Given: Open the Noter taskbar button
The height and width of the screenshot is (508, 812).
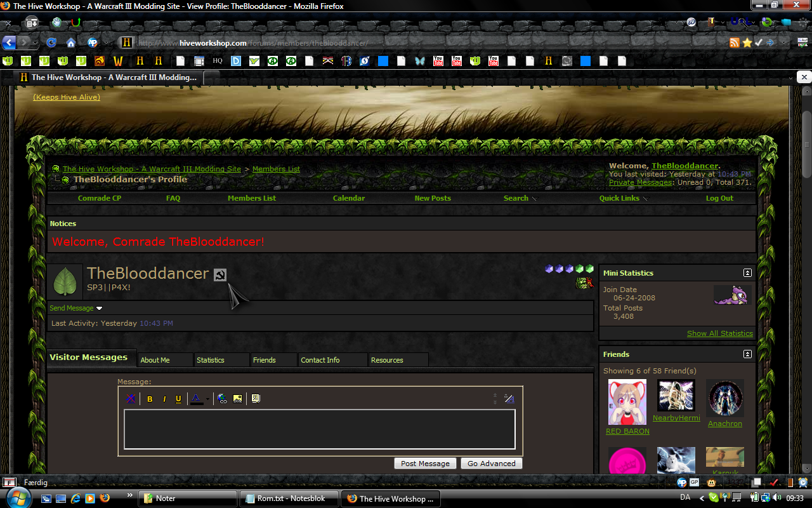Looking at the screenshot, I should pos(188,498).
